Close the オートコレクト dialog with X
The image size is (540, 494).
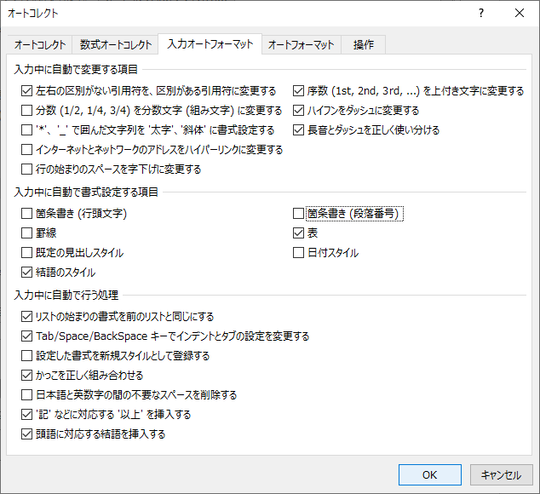pyautogui.click(x=519, y=13)
